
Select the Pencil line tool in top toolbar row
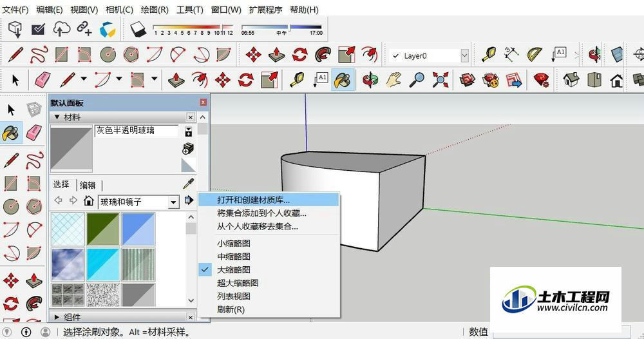click(15, 54)
